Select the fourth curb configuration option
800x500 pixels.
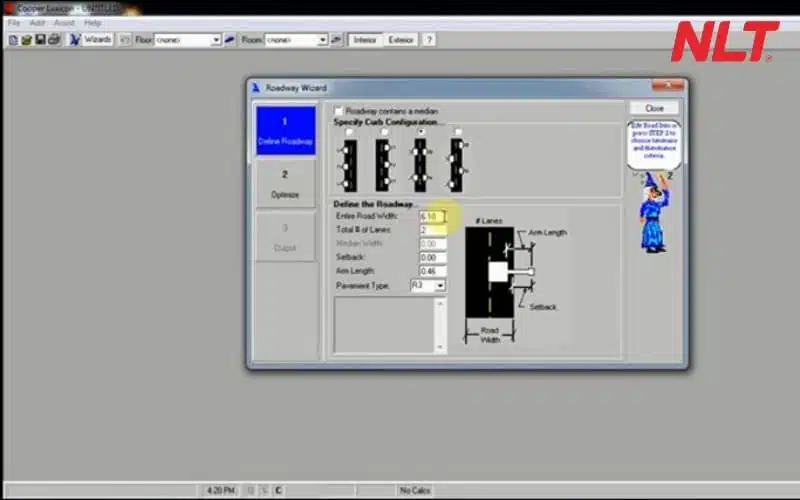click(458, 132)
